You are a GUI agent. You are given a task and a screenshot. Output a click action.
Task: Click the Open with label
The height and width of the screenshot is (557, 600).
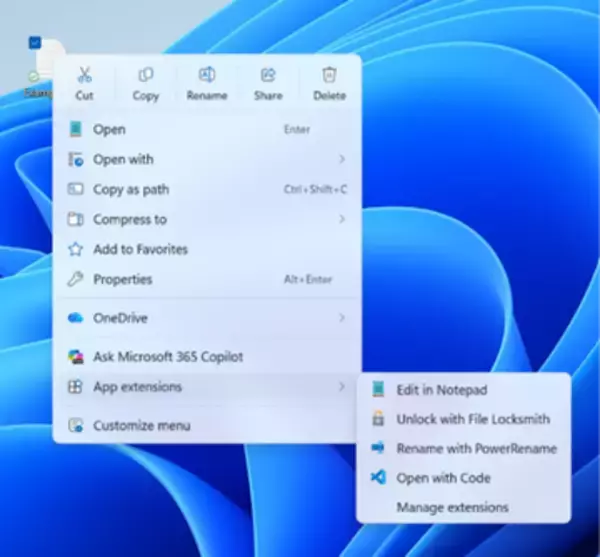click(x=123, y=159)
